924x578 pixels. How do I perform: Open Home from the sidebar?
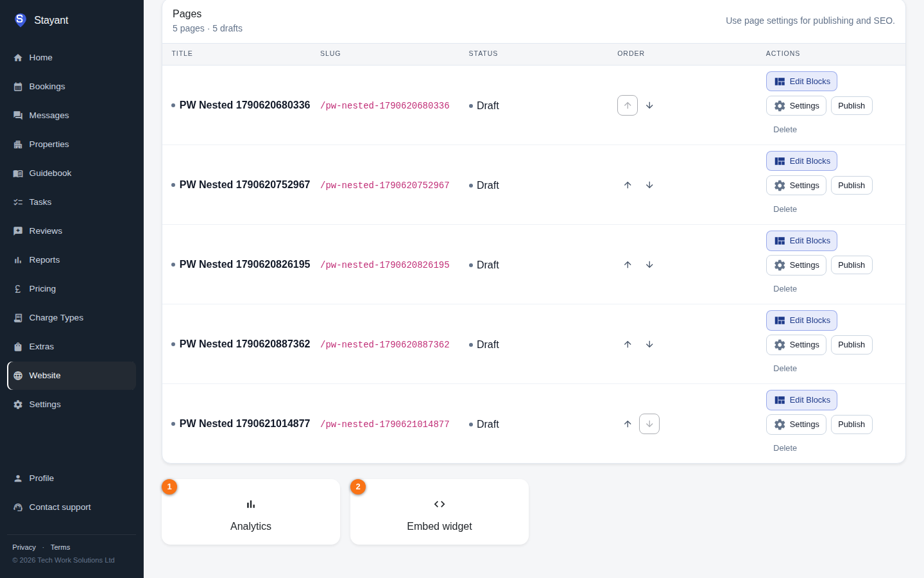pyautogui.click(x=71, y=58)
